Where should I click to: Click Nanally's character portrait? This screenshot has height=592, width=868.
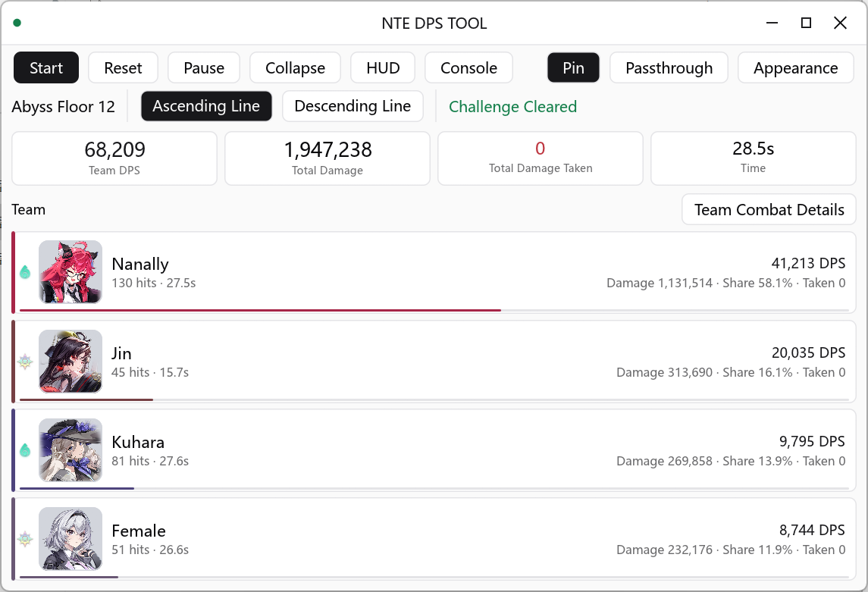(x=71, y=271)
